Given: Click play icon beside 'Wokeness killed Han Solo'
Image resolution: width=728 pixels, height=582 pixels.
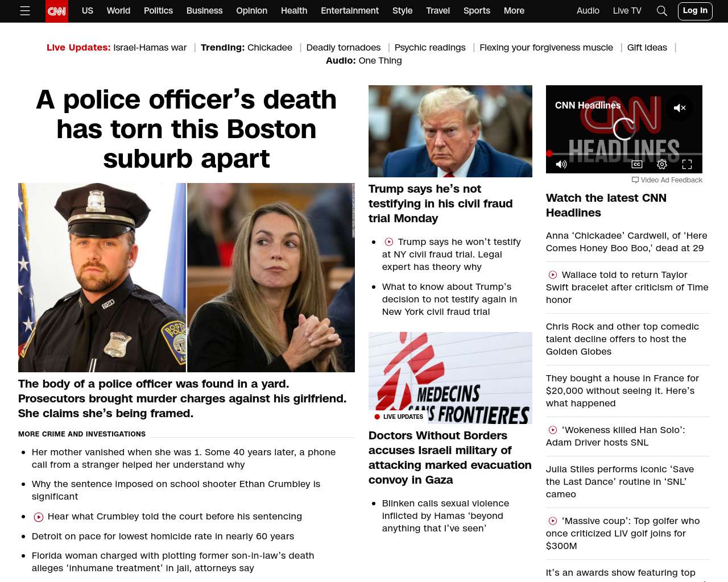Looking at the screenshot, I should click(x=553, y=430).
